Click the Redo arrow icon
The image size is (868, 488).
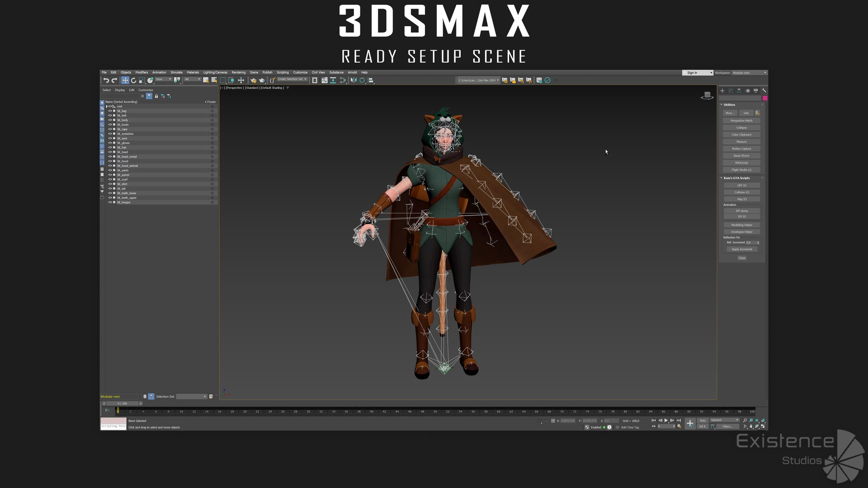(114, 80)
